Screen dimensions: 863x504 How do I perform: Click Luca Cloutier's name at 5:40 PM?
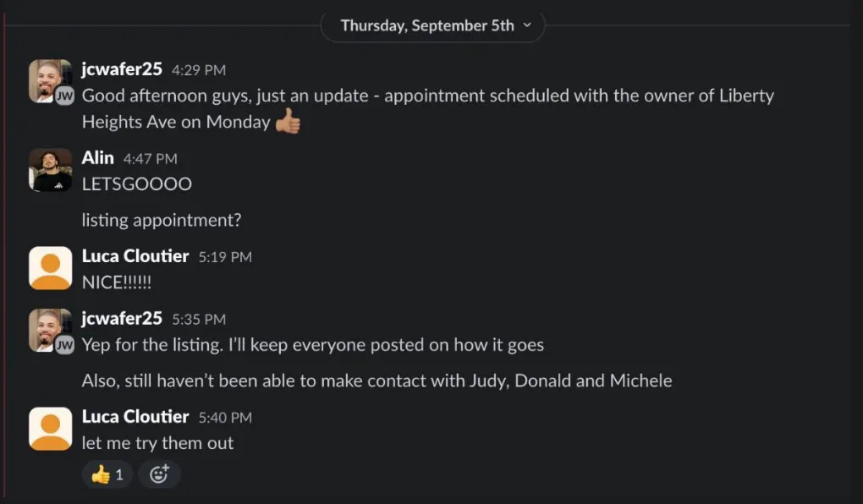point(135,417)
